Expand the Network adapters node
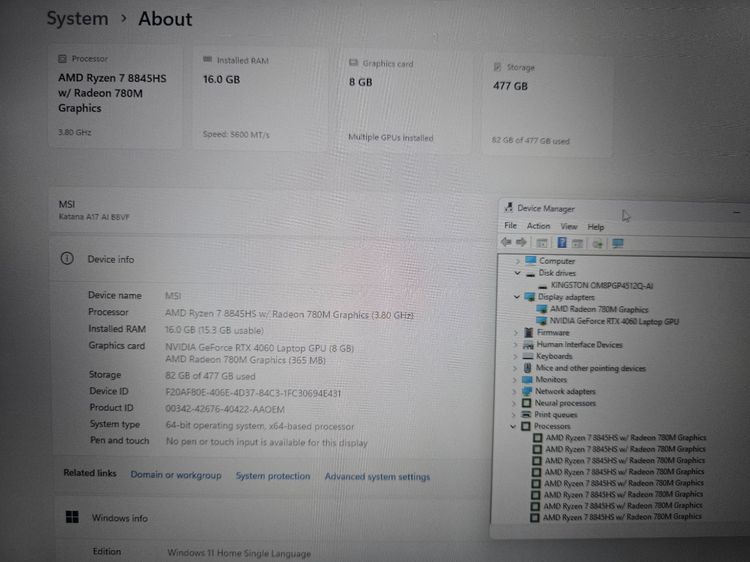This screenshot has height=562, width=750. click(x=514, y=391)
